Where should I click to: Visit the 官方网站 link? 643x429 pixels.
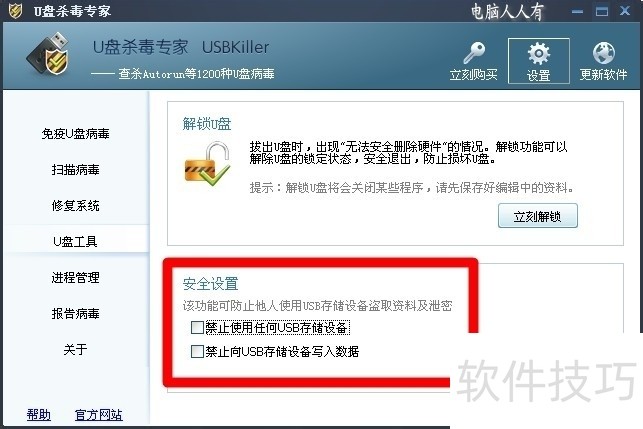(98, 415)
